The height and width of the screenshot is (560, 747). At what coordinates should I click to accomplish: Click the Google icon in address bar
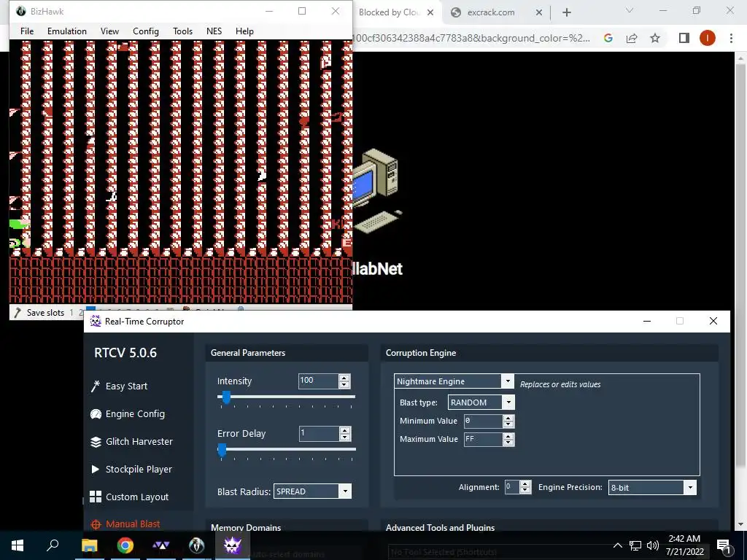point(608,38)
